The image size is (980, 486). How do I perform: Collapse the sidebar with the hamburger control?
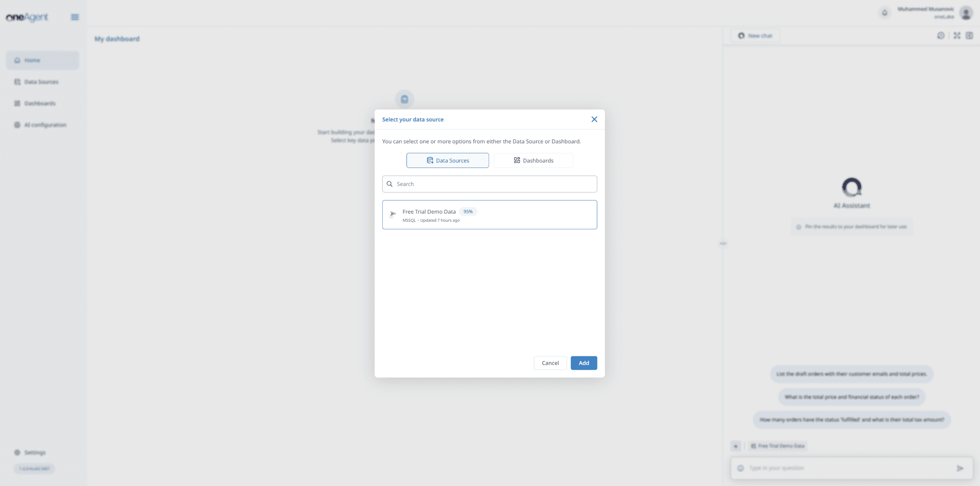point(75,17)
